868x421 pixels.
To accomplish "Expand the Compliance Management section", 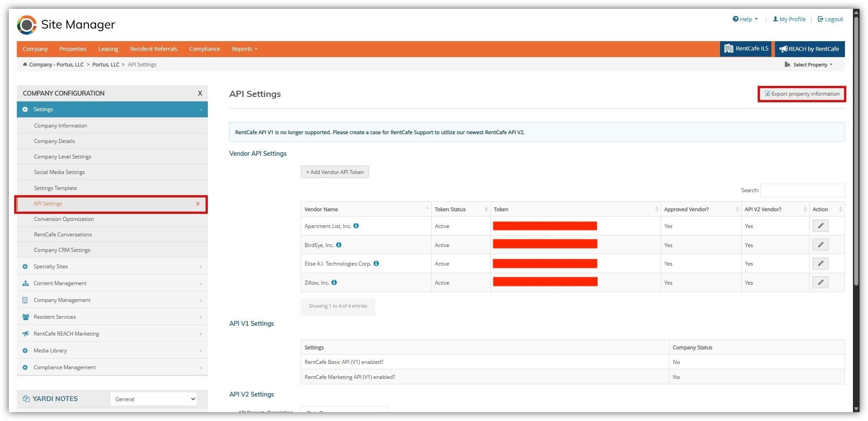I will click(x=201, y=368).
